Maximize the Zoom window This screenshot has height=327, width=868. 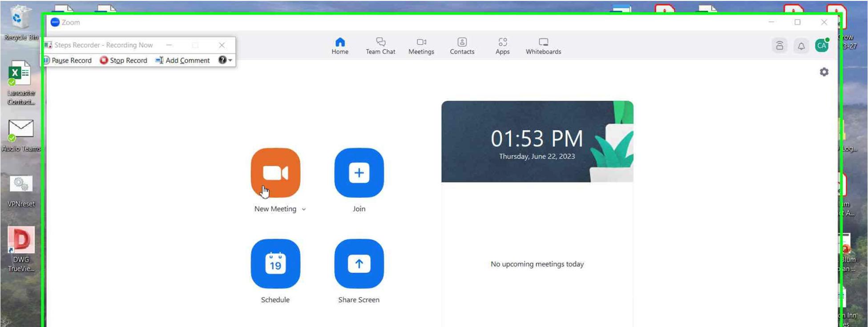pyautogui.click(x=797, y=22)
